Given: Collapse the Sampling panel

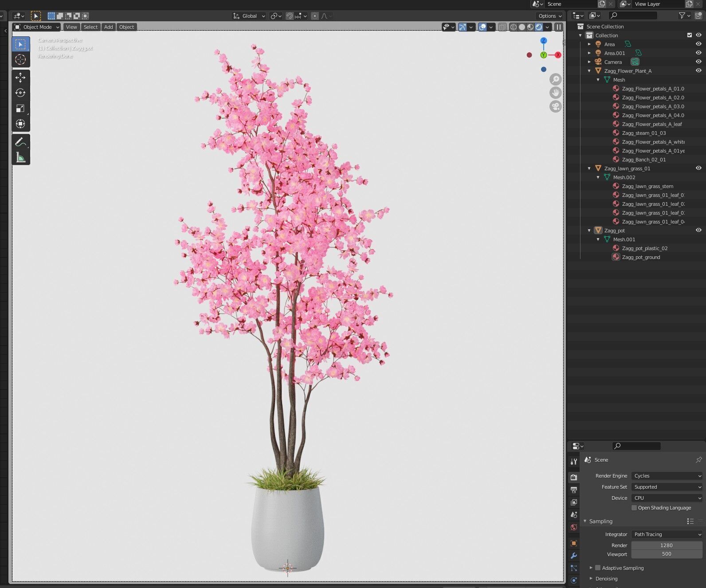Looking at the screenshot, I should pyautogui.click(x=585, y=521).
